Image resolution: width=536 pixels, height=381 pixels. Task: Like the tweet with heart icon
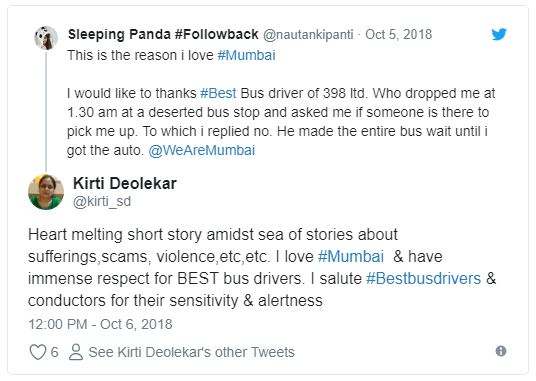pos(38,352)
